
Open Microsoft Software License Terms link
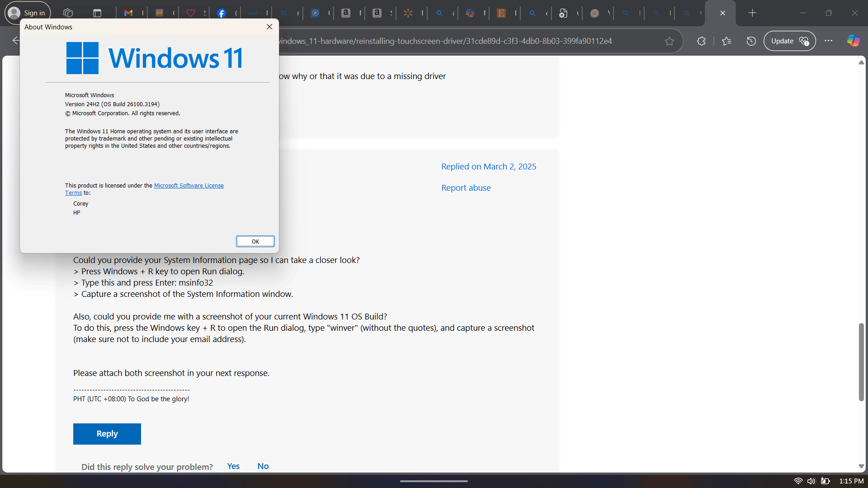pos(189,186)
